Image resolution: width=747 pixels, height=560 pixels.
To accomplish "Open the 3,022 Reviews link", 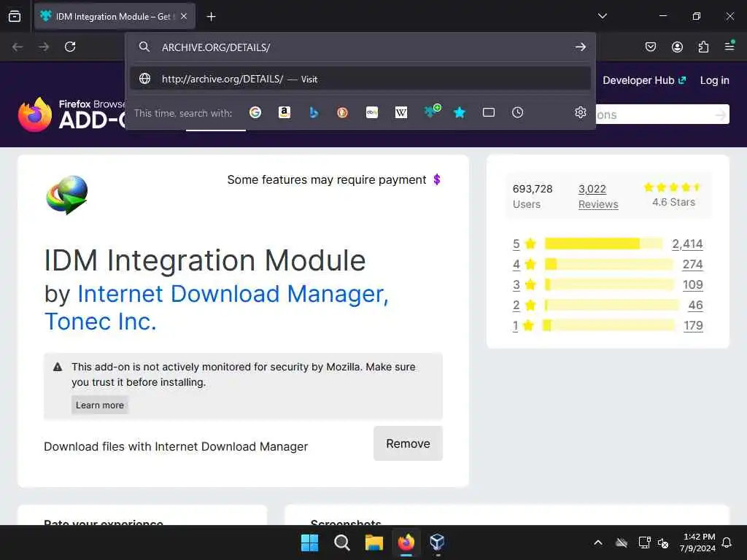I will click(x=598, y=196).
